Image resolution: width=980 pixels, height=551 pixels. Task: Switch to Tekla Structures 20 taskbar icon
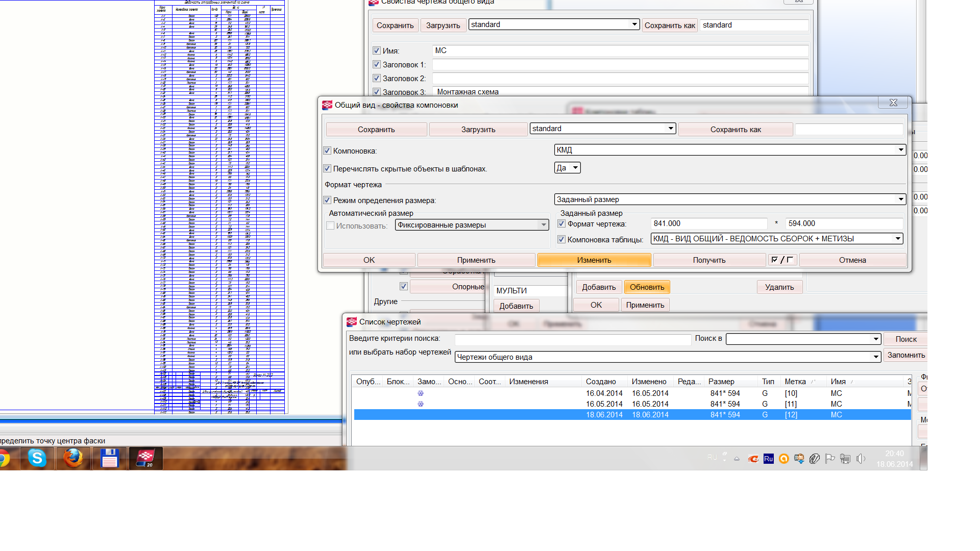(146, 458)
